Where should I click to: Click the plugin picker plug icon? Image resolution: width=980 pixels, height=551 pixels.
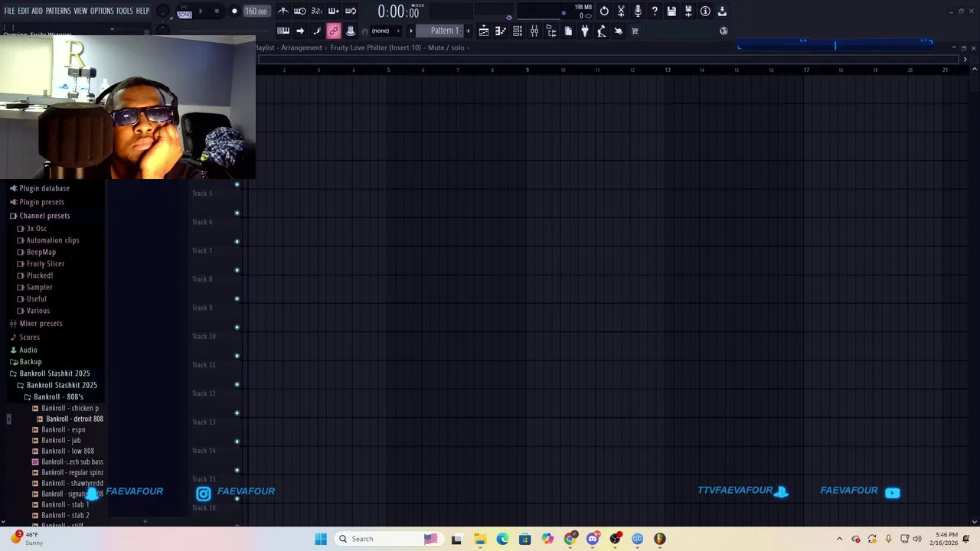(x=585, y=31)
